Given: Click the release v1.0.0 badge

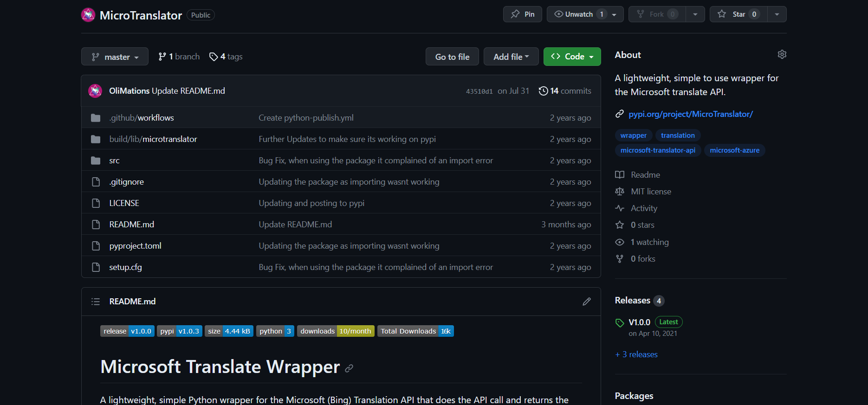Looking at the screenshot, I should [127, 331].
